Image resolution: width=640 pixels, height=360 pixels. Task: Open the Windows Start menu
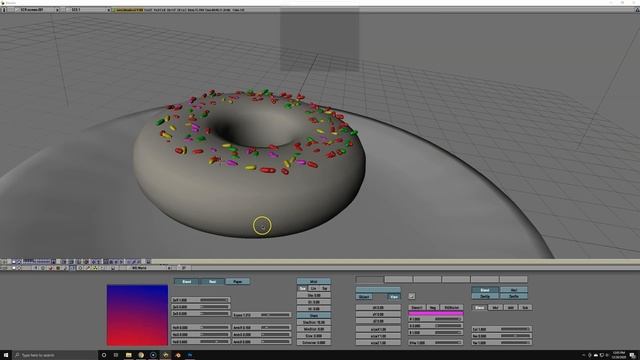(6, 355)
